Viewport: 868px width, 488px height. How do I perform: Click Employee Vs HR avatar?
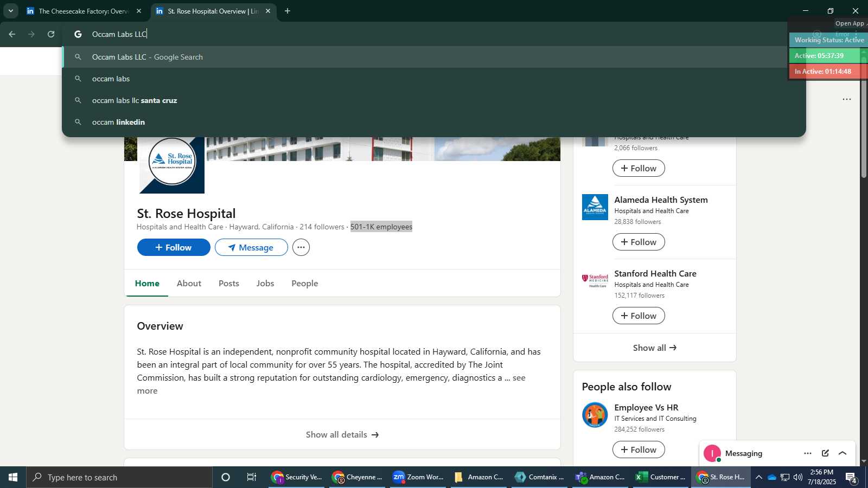pos(595,415)
